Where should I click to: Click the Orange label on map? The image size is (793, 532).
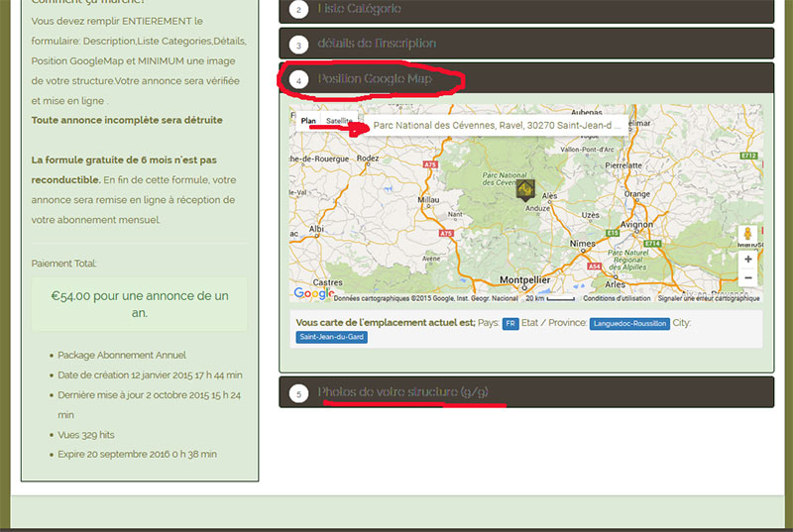pos(636,194)
